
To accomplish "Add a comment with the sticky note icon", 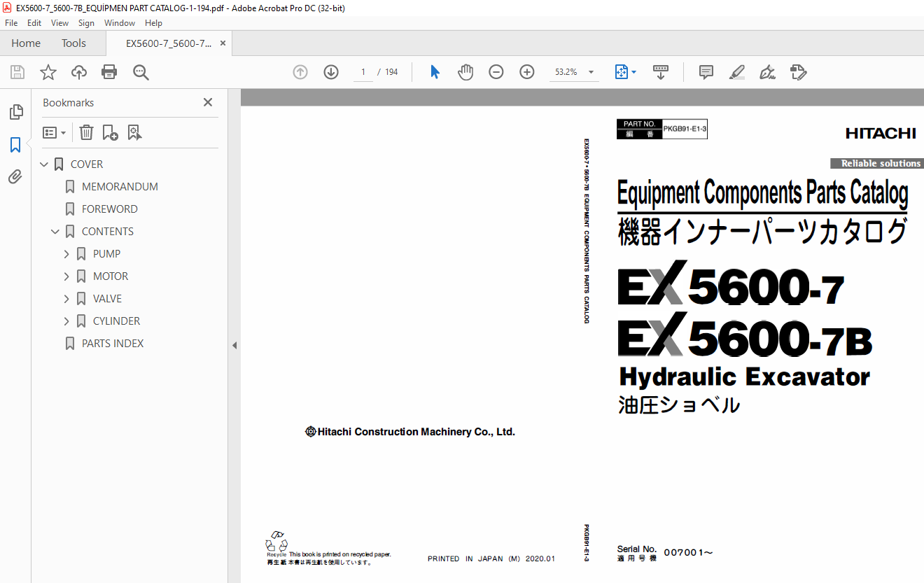I will click(706, 72).
